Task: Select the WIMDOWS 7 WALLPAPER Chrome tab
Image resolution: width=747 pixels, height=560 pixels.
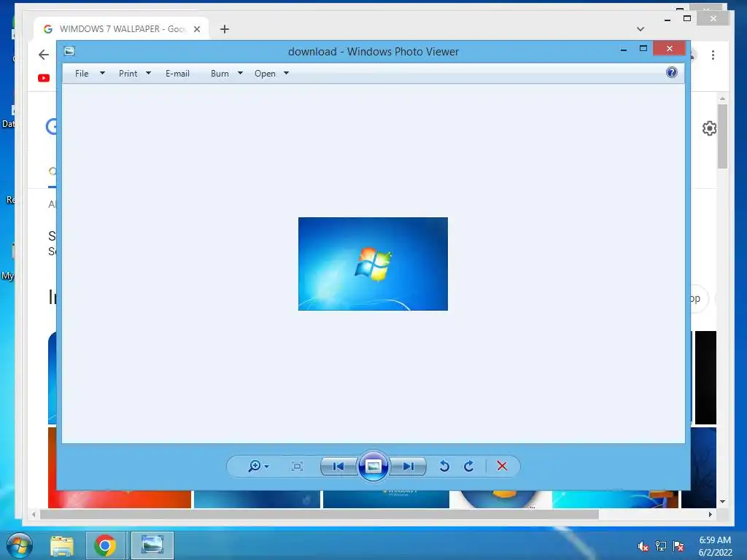Action: 121,29
